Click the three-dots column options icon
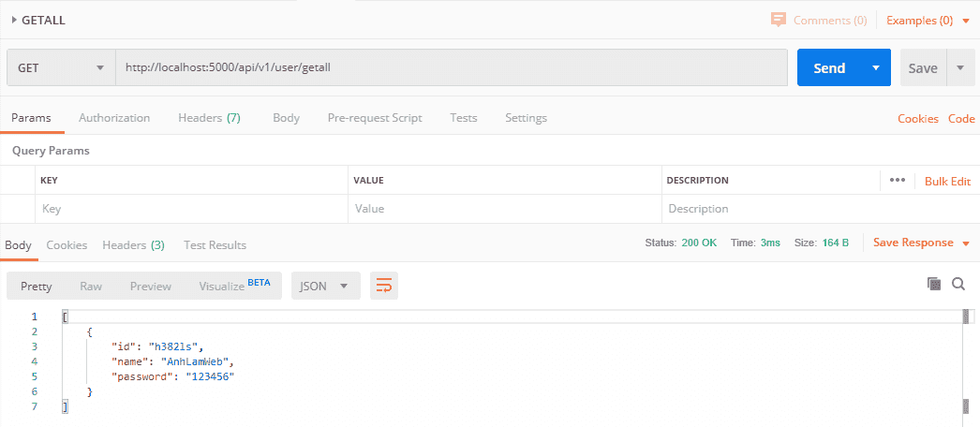Image resolution: width=980 pixels, height=427 pixels. 898,181
